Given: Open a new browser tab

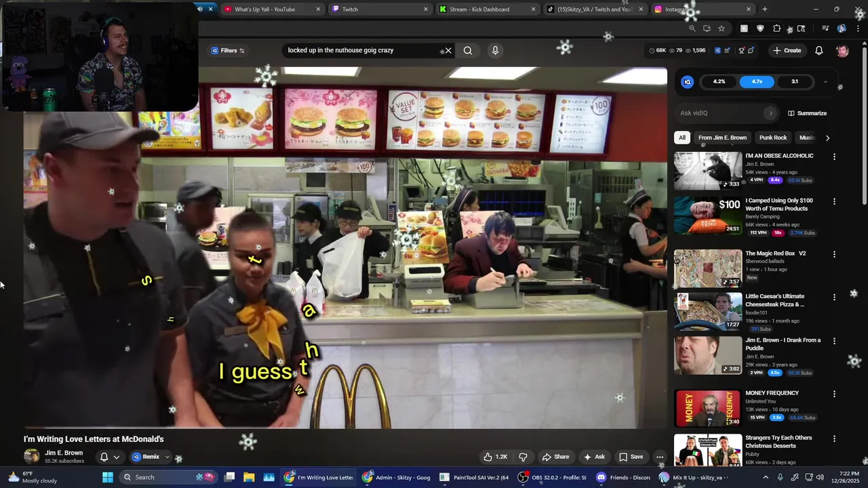Looking at the screenshot, I should (x=764, y=9).
